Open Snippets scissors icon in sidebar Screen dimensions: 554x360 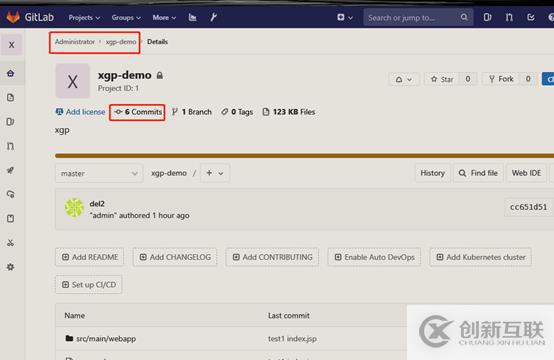(x=11, y=243)
